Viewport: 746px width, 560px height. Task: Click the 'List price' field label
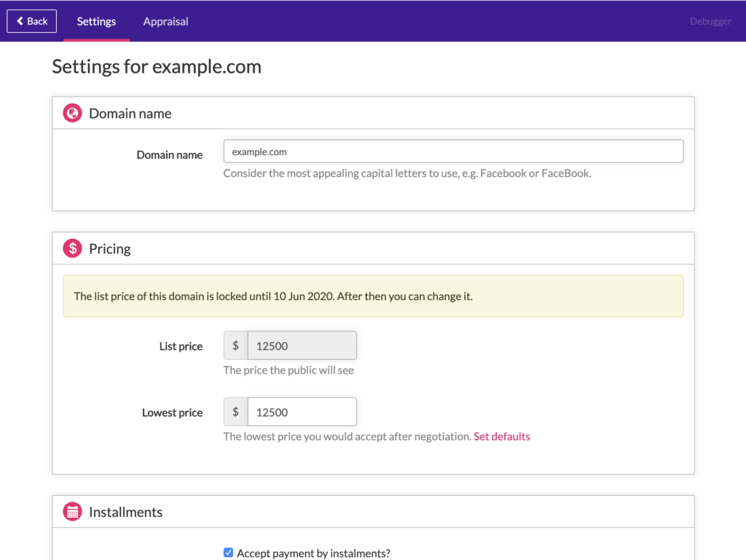181,346
